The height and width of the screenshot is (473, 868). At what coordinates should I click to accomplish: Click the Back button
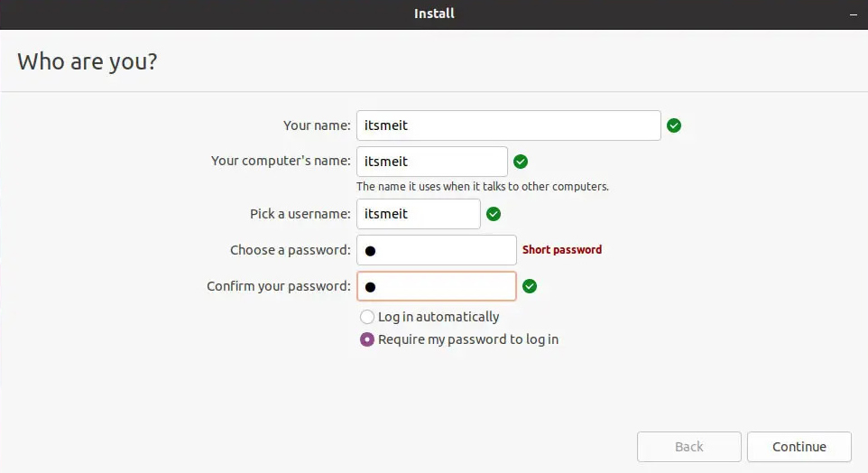(x=688, y=447)
